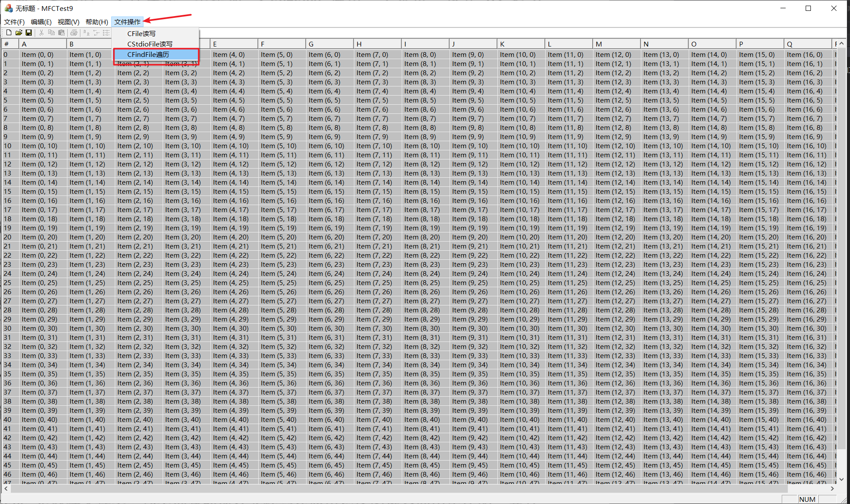This screenshot has width=850, height=504.
Task: Click the Save floppy disk icon
Action: tap(29, 33)
